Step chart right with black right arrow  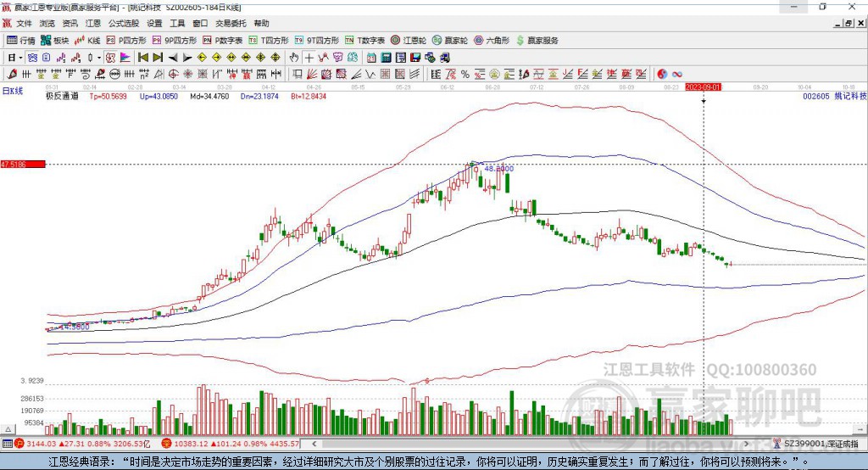click(x=187, y=58)
